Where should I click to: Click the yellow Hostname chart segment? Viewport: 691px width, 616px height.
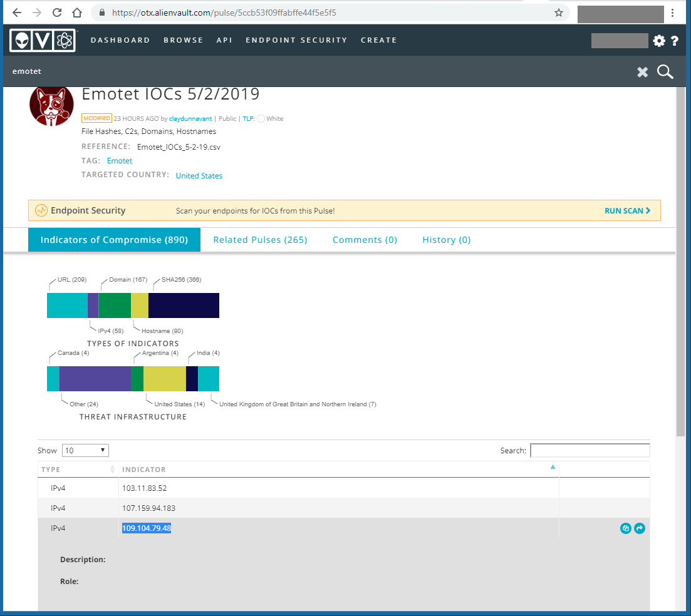point(140,305)
